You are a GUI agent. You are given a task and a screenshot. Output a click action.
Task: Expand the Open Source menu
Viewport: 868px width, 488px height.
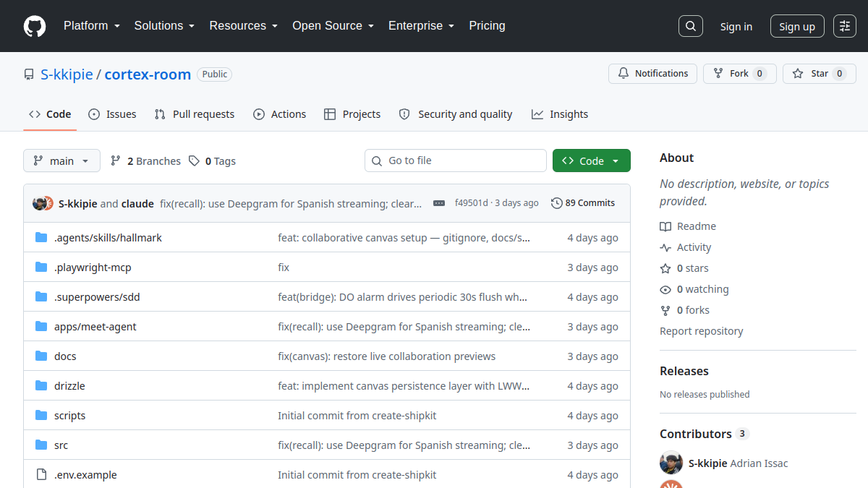[333, 26]
